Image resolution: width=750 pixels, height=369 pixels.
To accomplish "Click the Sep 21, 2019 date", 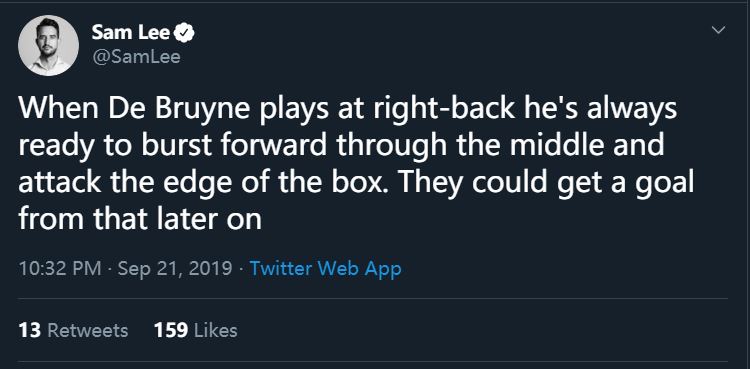I will pos(175,268).
